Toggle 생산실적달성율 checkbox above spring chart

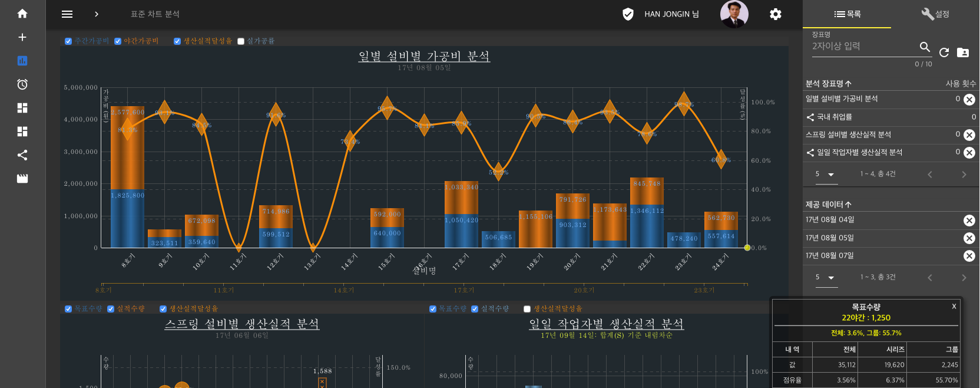[163, 309]
